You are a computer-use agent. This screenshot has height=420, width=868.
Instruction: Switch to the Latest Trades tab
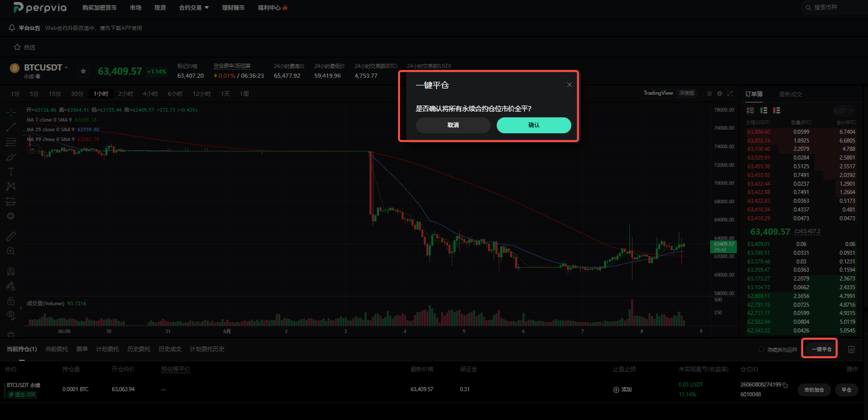pyautogui.click(x=790, y=94)
